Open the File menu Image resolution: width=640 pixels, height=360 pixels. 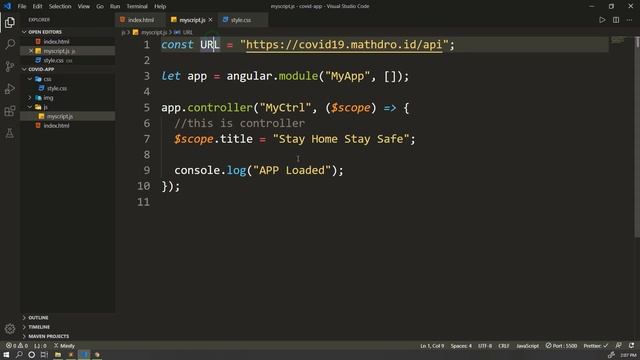(22, 6)
